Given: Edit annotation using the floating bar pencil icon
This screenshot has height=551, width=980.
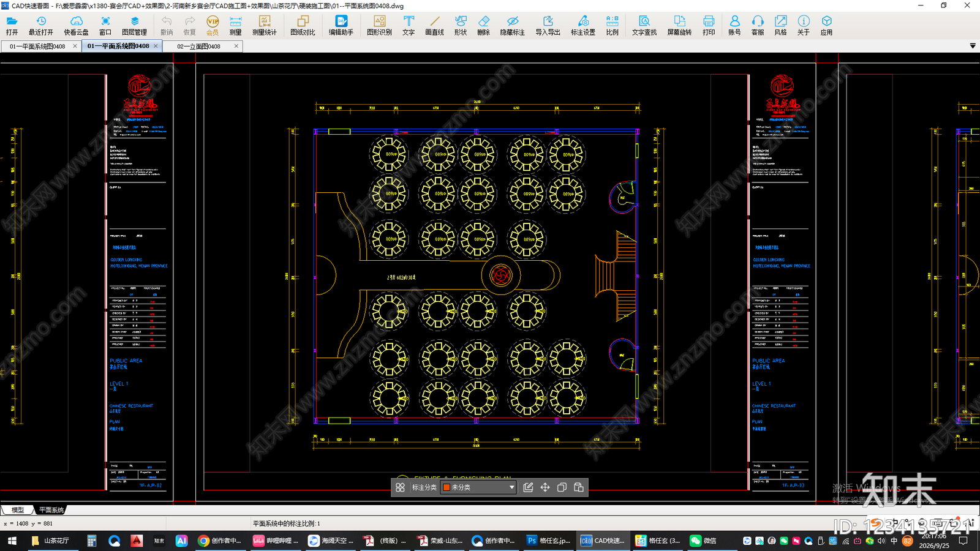Looking at the screenshot, I should [528, 487].
